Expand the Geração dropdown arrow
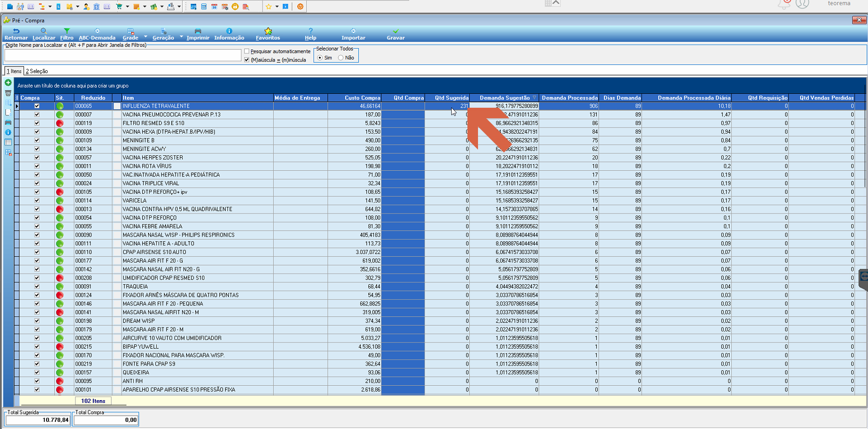 [181, 36]
